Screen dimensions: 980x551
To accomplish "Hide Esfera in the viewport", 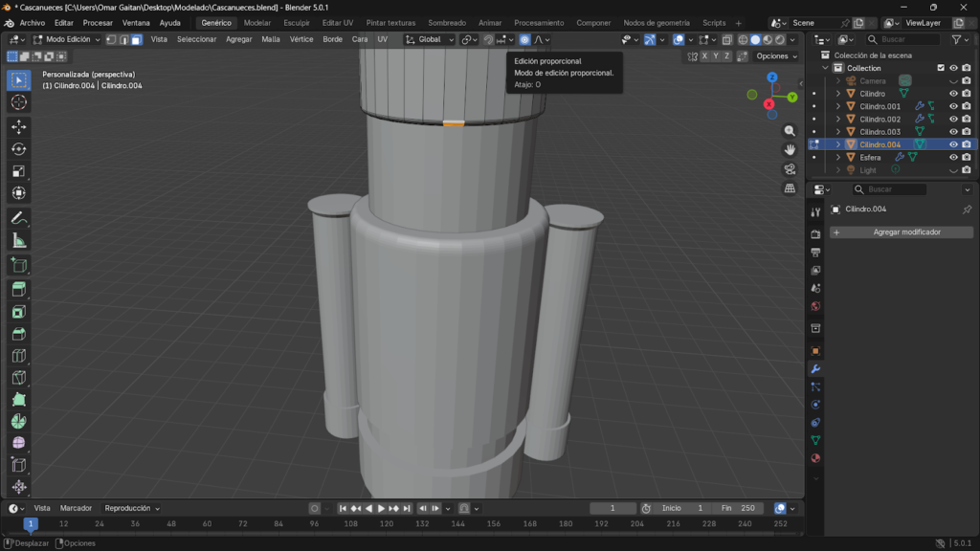I will (953, 157).
